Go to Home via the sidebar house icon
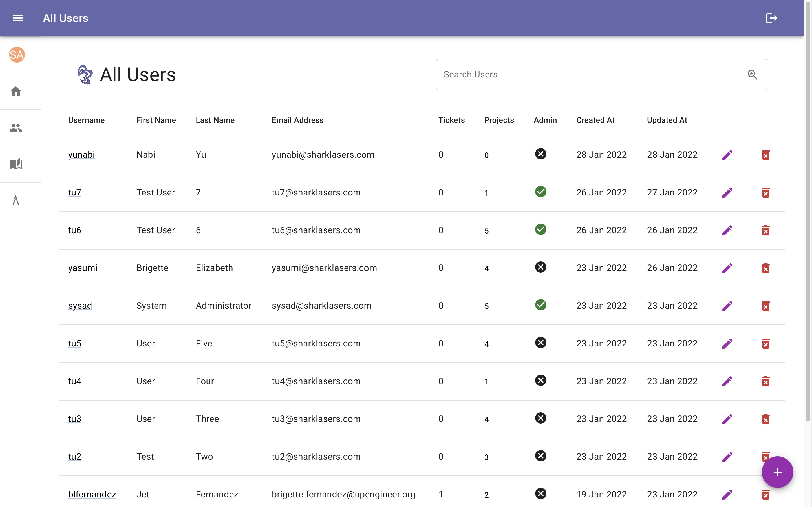The width and height of the screenshot is (812, 507). (x=16, y=91)
